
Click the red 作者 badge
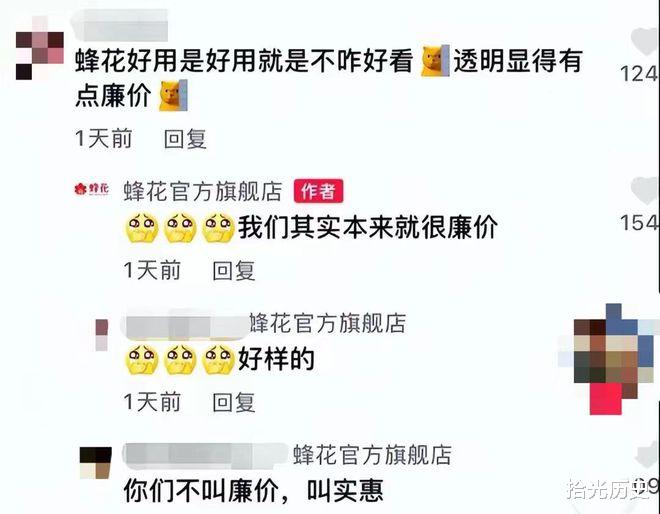(318, 191)
